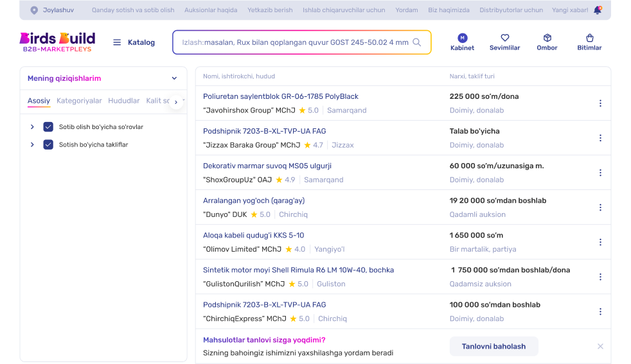This screenshot has width=631, height=364.
Task: Open notifications bell icon
Action: pyautogui.click(x=598, y=10)
